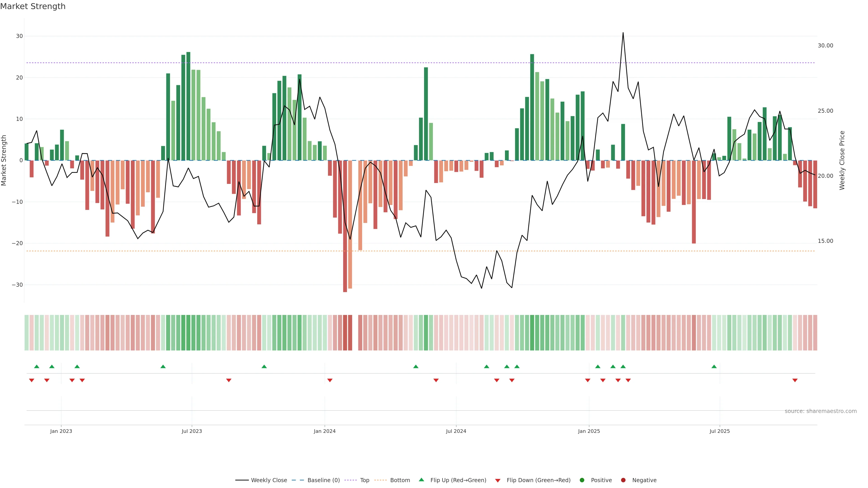
Task: Click the last red flip-down marker at far right
Action: click(795, 380)
